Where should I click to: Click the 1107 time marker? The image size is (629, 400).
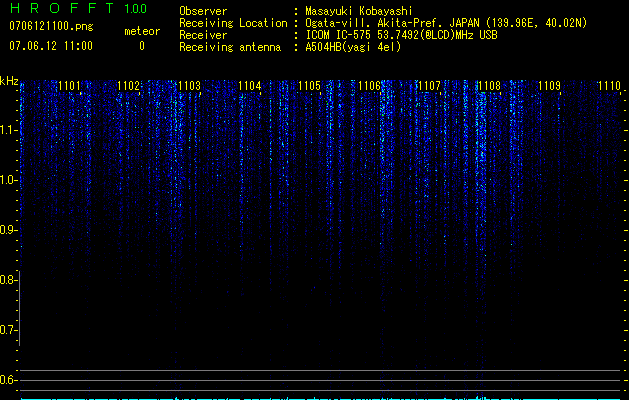pos(429,85)
